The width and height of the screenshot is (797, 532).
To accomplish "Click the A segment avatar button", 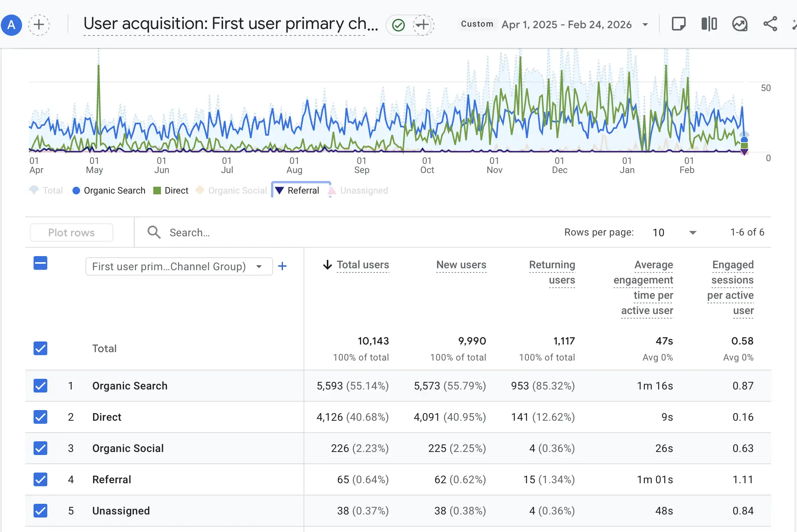I will point(11,25).
